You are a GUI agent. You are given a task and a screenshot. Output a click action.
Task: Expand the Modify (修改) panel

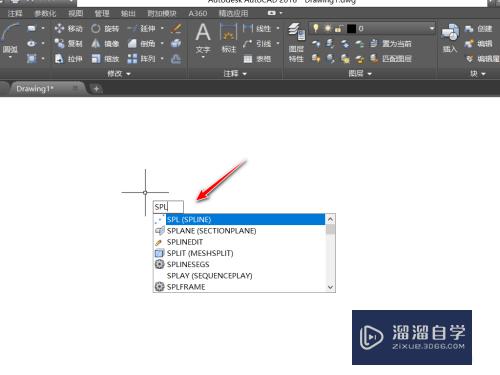[118, 74]
